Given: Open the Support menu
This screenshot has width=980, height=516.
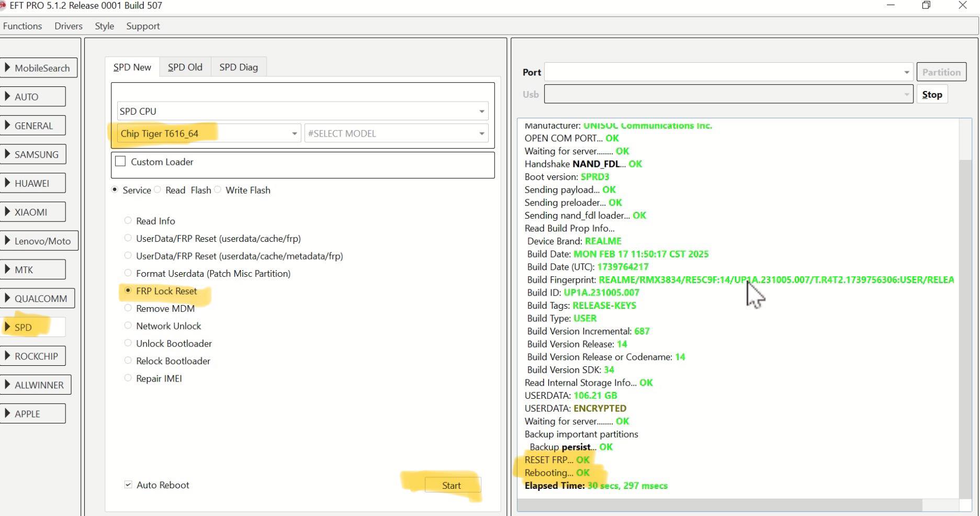Looking at the screenshot, I should [x=143, y=26].
